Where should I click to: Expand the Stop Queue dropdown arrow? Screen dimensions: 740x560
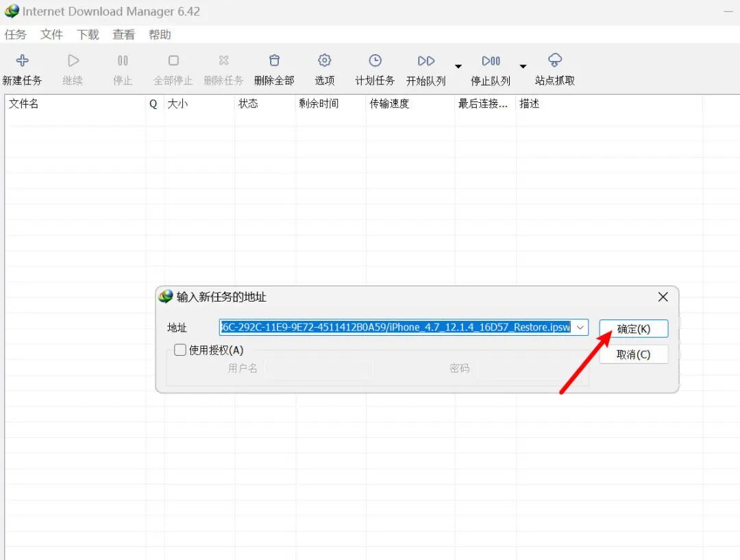tap(523, 66)
